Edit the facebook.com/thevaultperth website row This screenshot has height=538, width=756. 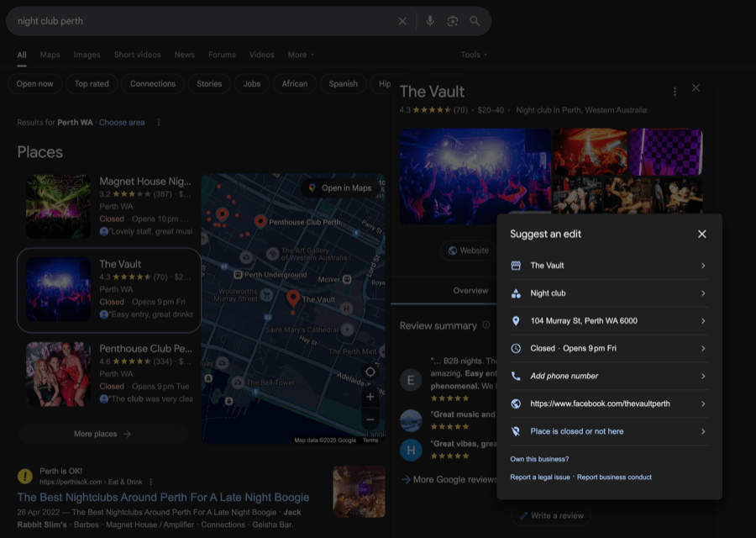pyautogui.click(x=609, y=403)
